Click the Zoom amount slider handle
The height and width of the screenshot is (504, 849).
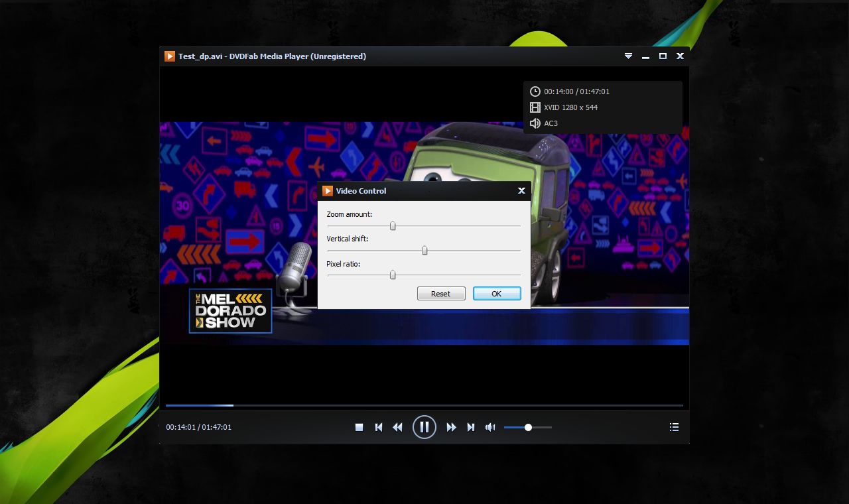point(393,226)
